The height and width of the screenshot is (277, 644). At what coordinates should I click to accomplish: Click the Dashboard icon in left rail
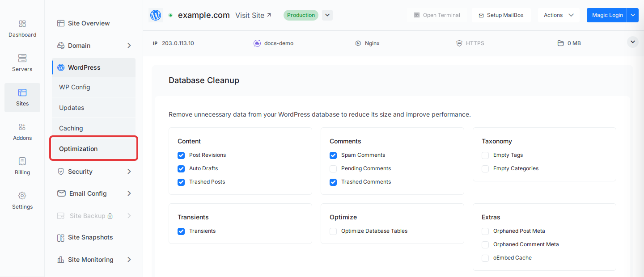(22, 24)
